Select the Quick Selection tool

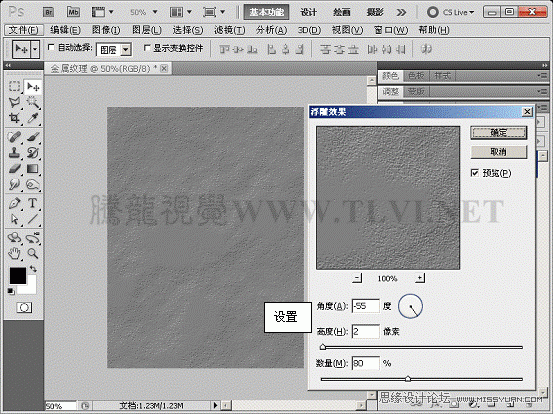coord(33,103)
